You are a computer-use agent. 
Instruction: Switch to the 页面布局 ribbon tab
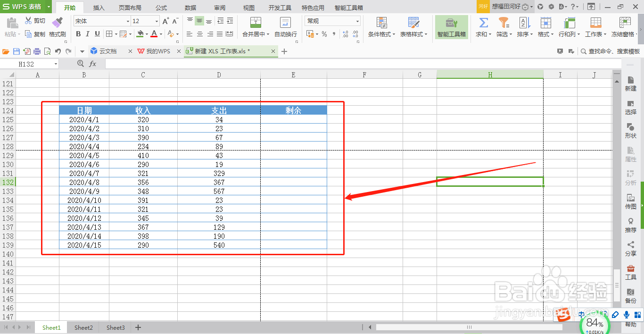[130, 8]
